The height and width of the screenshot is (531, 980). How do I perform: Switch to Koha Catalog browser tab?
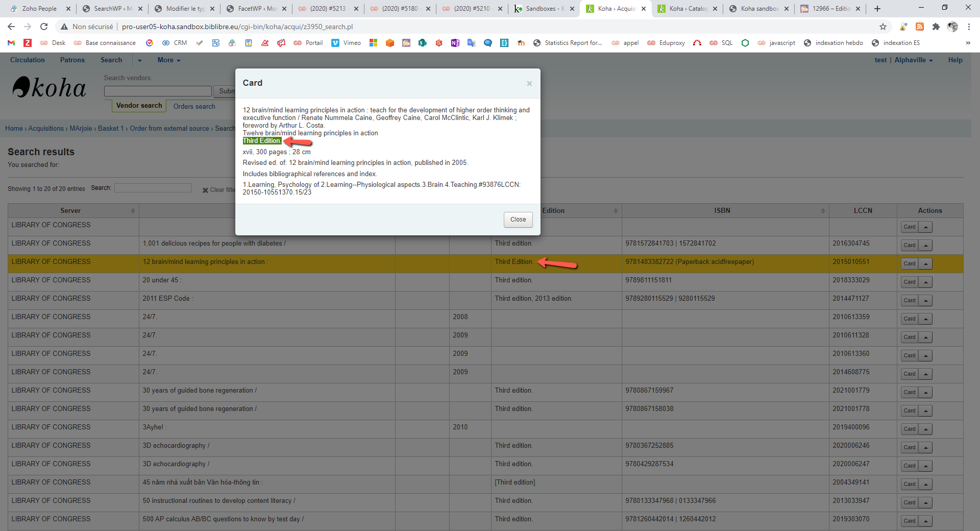click(687, 9)
